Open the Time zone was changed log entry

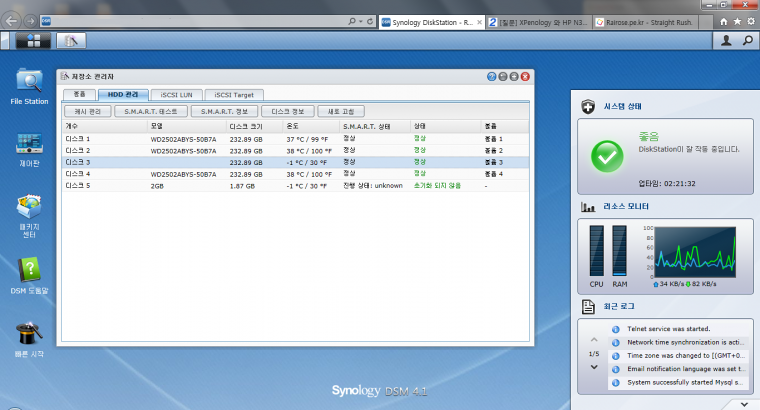click(685, 356)
